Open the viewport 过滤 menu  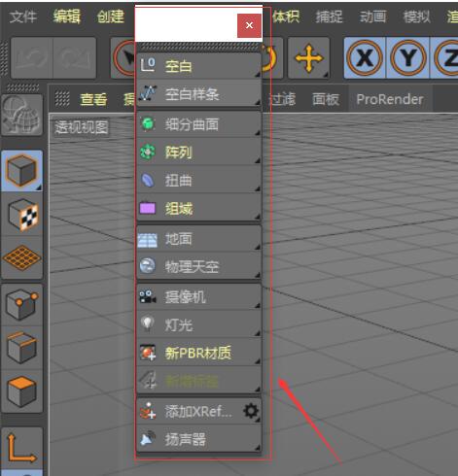coord(282,99)
